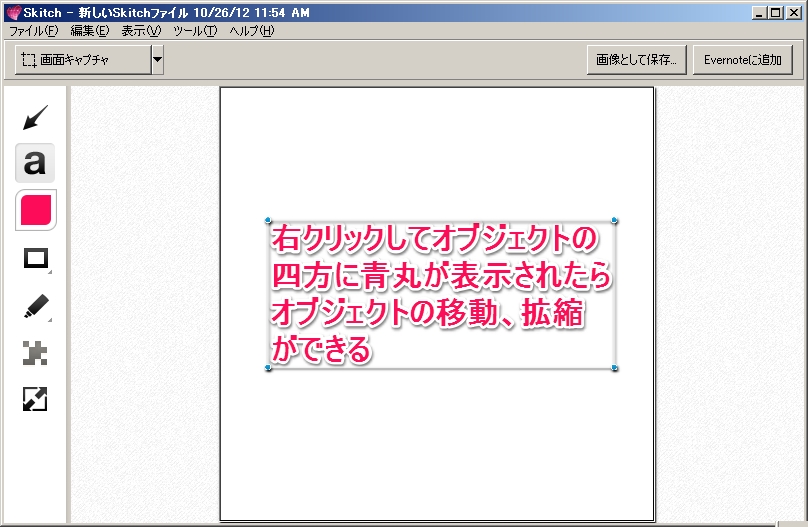This screenshot has width=808, height=527.
Task: Open the pink color picker swatch
Action: [x=36, y=210]
